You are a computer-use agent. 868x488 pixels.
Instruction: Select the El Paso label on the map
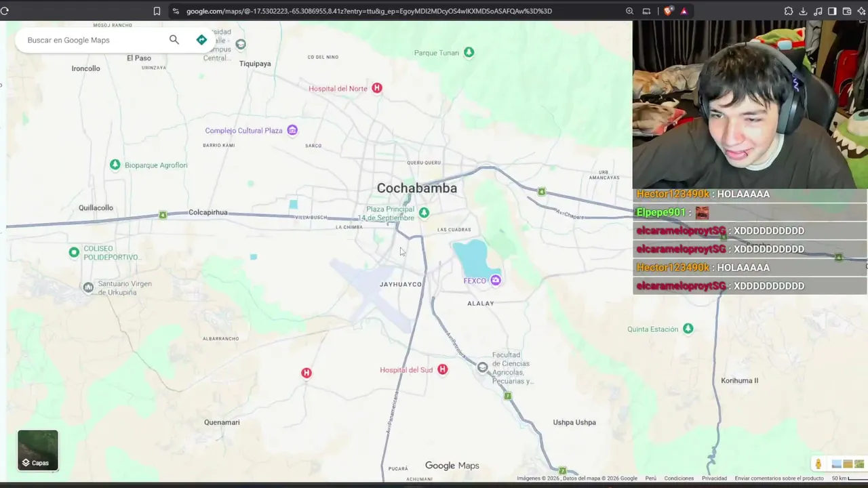click(139, 58)
